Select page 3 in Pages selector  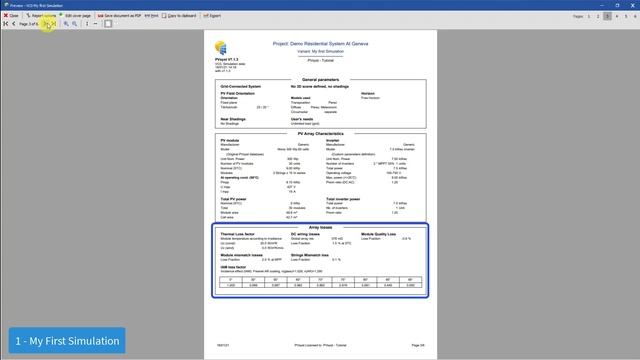click(x=607, y=16)
